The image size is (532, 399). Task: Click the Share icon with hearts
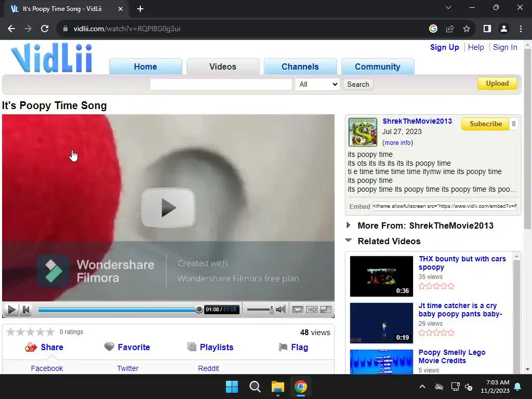(31, 347)
